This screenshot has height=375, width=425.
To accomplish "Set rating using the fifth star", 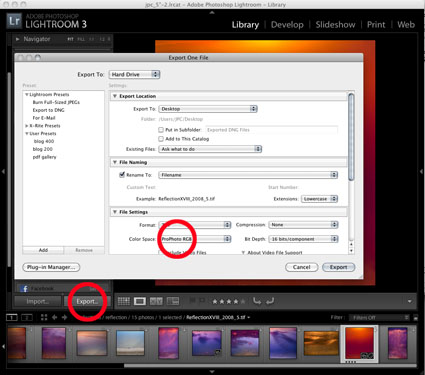I will tap(243, 301).
